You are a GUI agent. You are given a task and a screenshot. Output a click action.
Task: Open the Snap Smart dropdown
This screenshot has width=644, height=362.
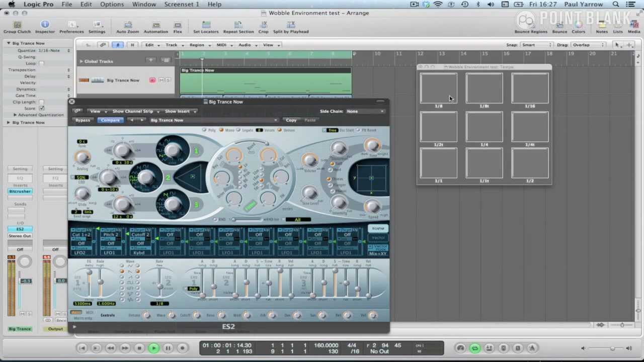(x=536, y=45)
